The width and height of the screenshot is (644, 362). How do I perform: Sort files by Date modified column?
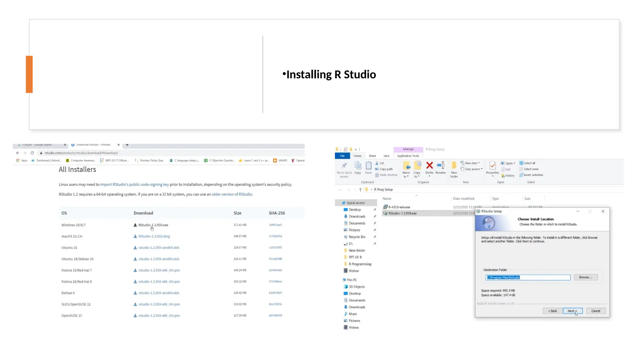[x=464, y=199]
